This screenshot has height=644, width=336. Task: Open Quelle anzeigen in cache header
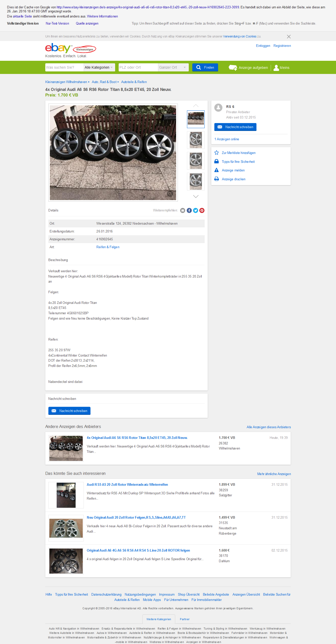click(x=87, y=24)
